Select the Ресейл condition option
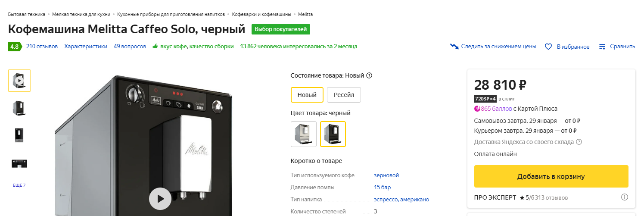The height and width of the screenshot is (216, 644). click(344, 95)
